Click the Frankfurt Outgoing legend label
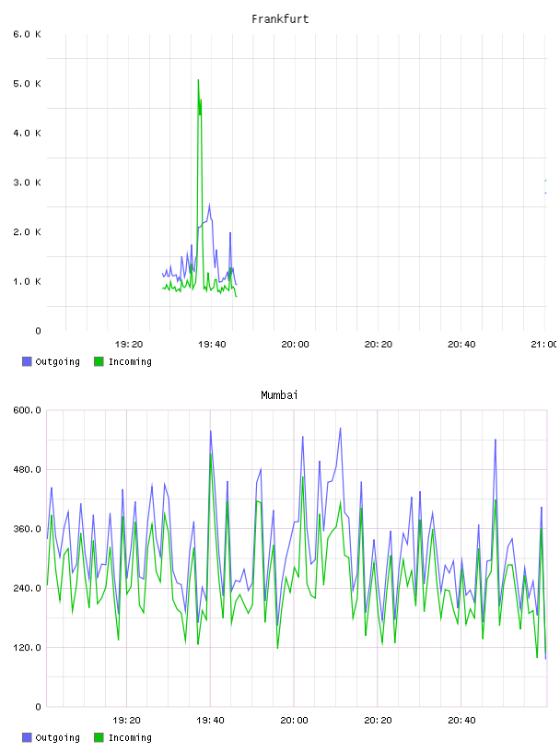 click(x=57, y=362)
